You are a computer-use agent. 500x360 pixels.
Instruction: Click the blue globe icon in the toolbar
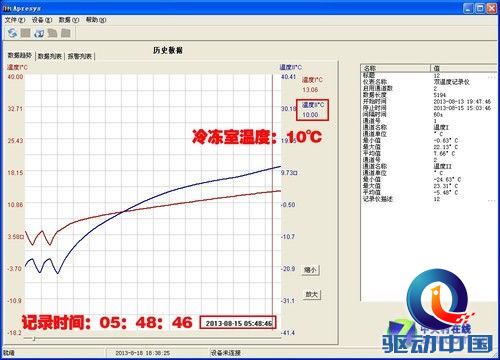tap(39, 33)
